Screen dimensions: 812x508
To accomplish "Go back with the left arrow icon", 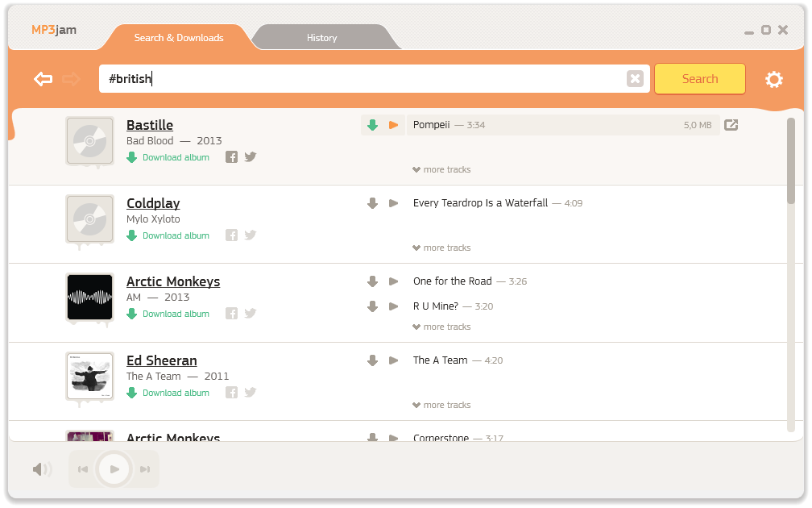I will 43,79.
